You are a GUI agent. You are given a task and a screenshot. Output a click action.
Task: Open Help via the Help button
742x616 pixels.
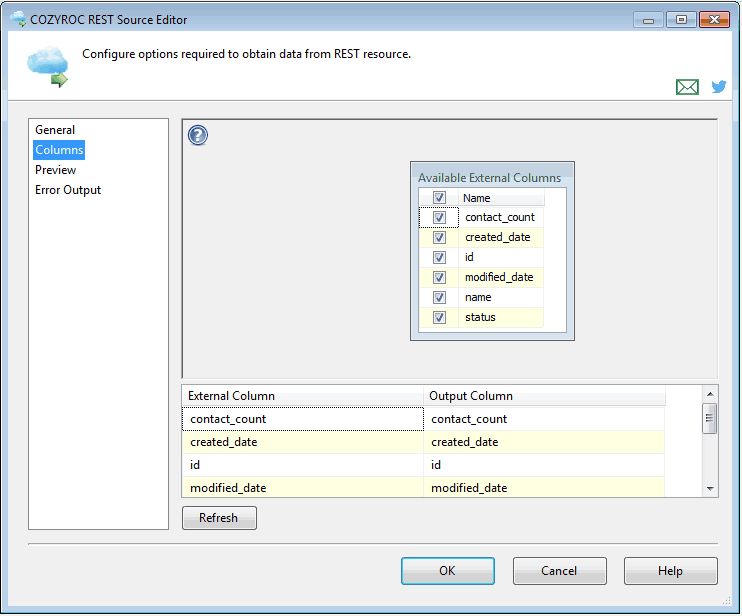click(x=671, y=571)
